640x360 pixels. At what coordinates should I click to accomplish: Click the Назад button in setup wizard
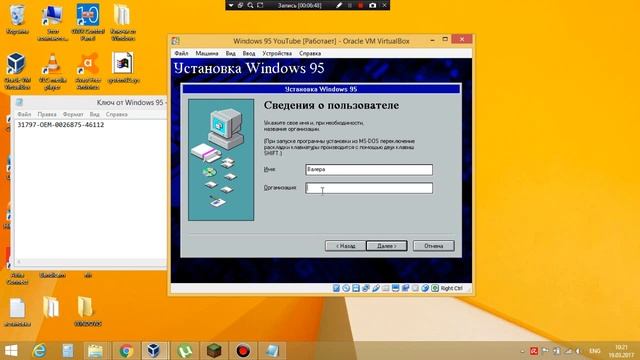(345, 246)
